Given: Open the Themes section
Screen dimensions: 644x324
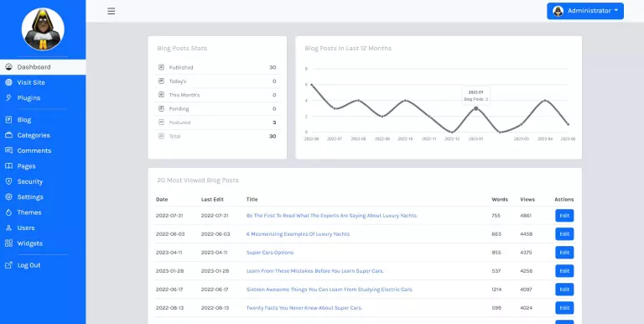Looking at the screenshot, I should tap(43, 212).
